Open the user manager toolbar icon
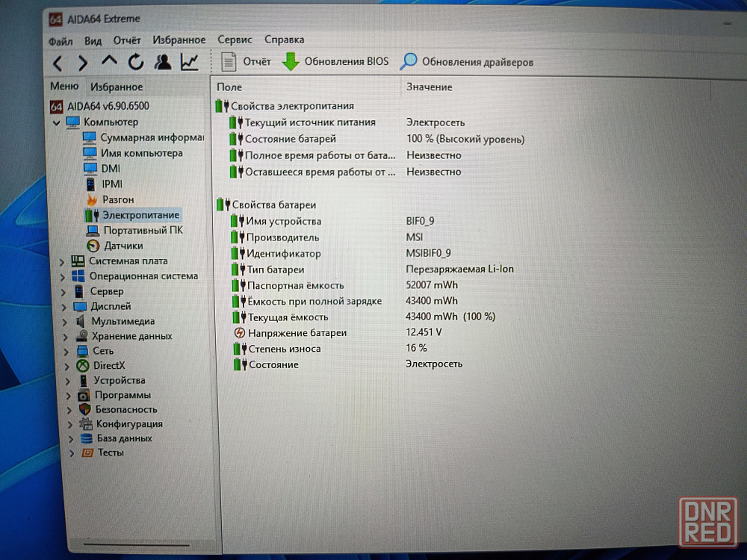The height and width of the screenshot is (560, 747). tap(162, 62)
